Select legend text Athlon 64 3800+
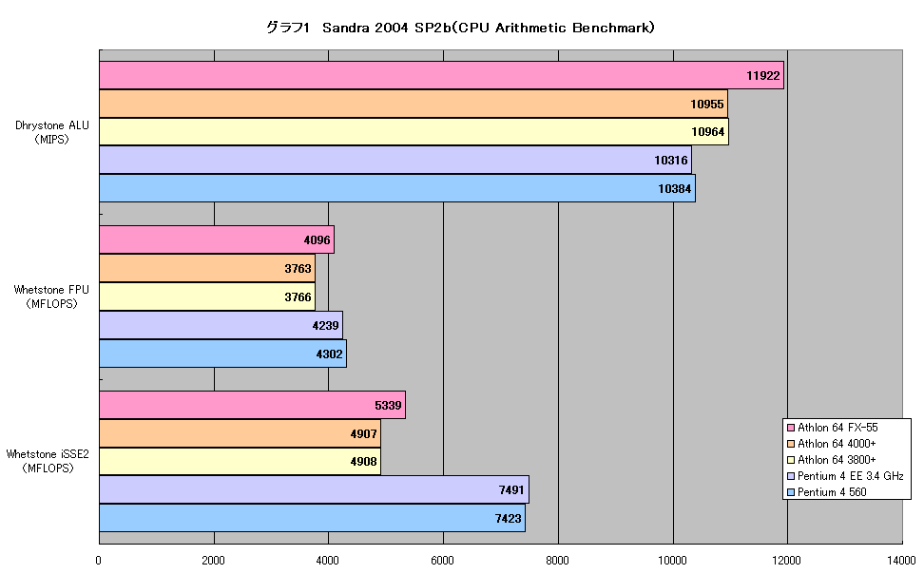This screenshot has width=924, height=574. [837, 460]
